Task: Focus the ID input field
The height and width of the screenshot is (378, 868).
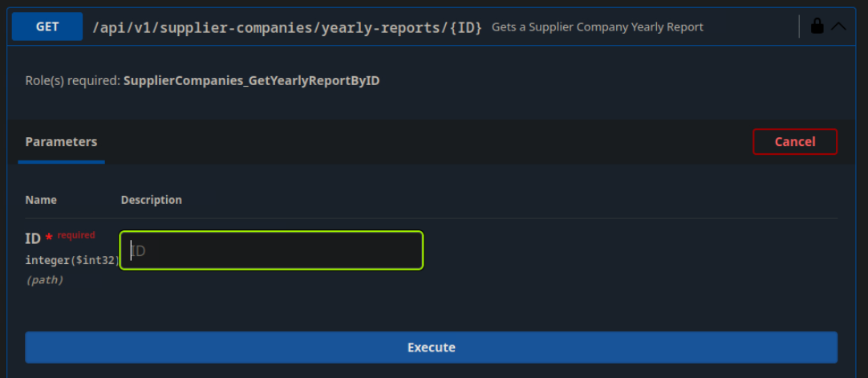Action: (x=271, y=250)
